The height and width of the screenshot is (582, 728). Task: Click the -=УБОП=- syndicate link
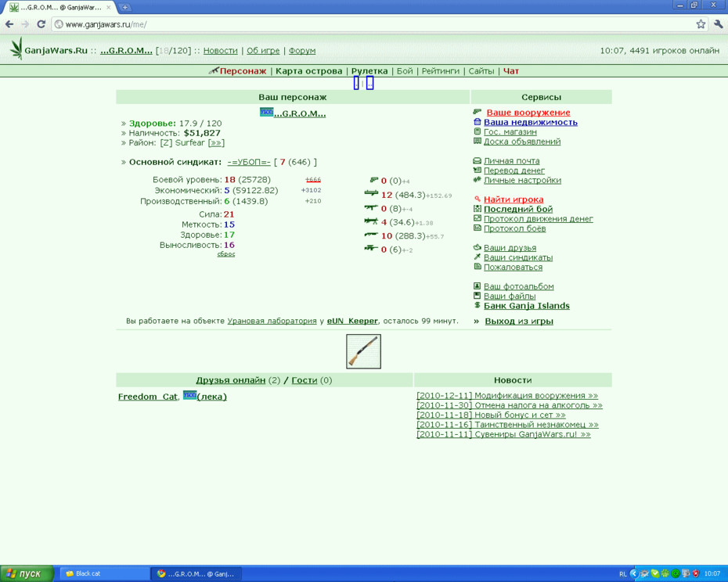click(248, 162)
